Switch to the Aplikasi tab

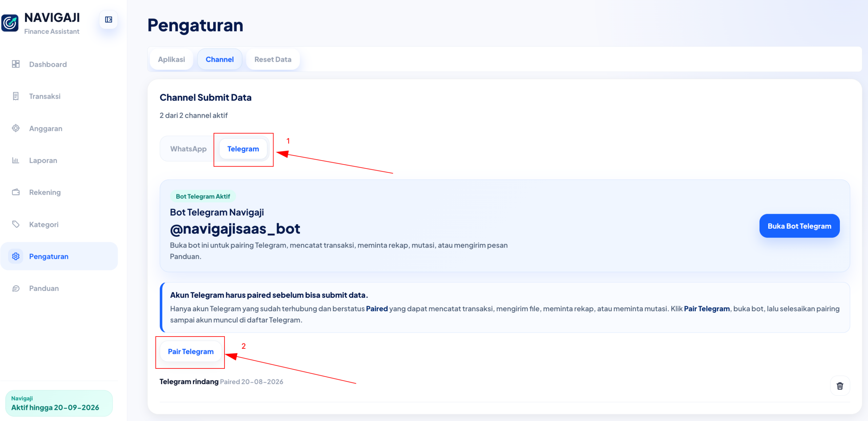(172, 59)
